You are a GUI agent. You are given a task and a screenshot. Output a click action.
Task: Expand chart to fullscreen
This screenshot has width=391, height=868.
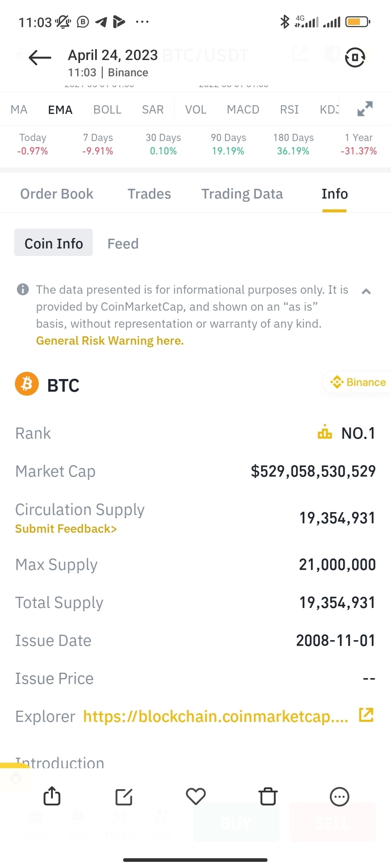pyautogui.click(x=365, y=109)
